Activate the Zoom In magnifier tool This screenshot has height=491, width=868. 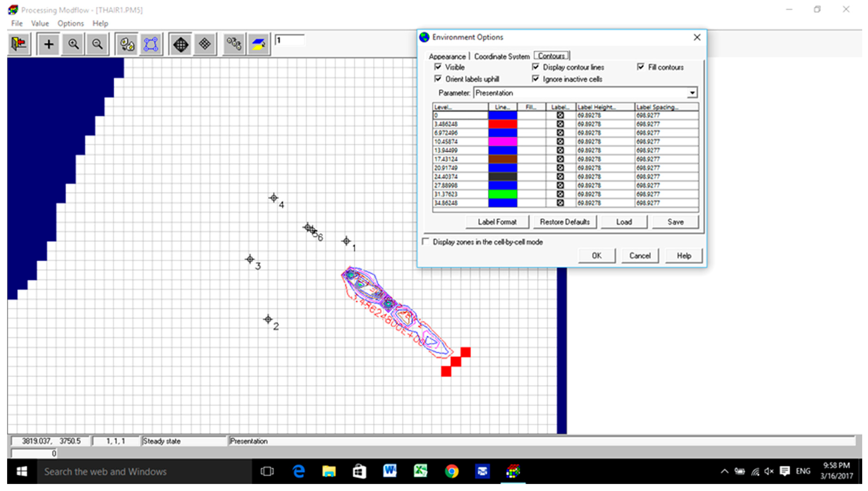[73, 44]
